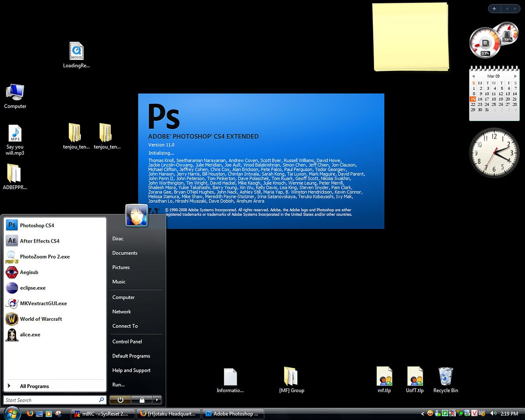Select the Informatio... text file on desktop
The width and height of the screenshot is (525, 420).
tap(230, 380)
